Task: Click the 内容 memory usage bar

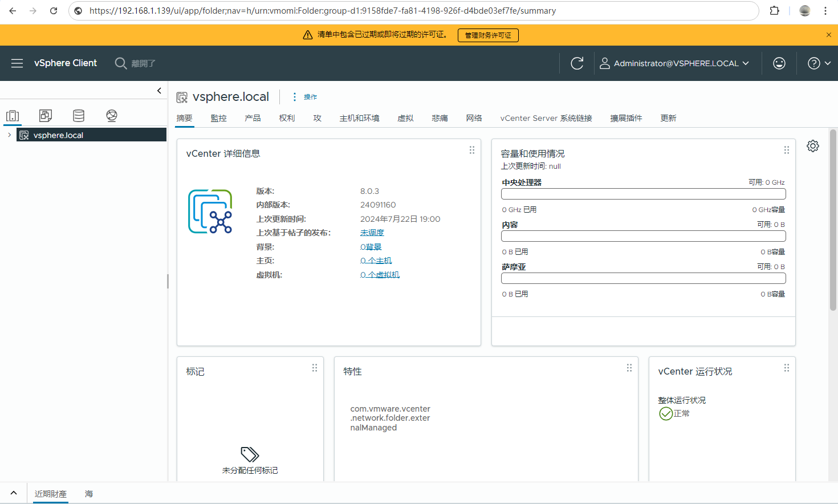Action: [x=644, y=236]
